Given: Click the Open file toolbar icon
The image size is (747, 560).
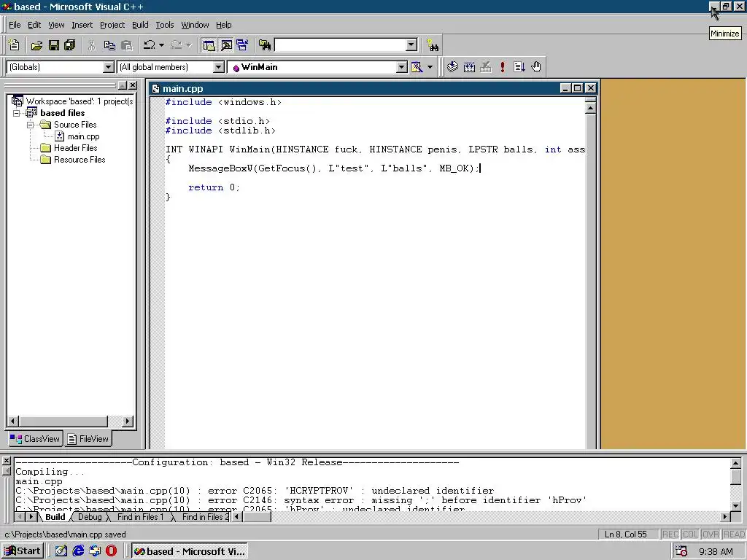Looking at the screenshot, I should [36, 45].
